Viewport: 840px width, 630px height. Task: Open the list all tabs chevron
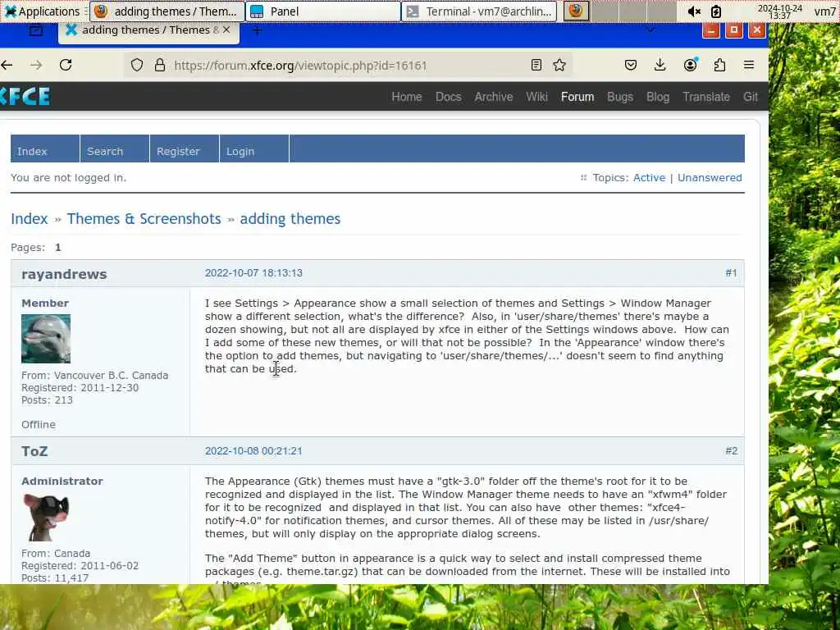point(651,30)
